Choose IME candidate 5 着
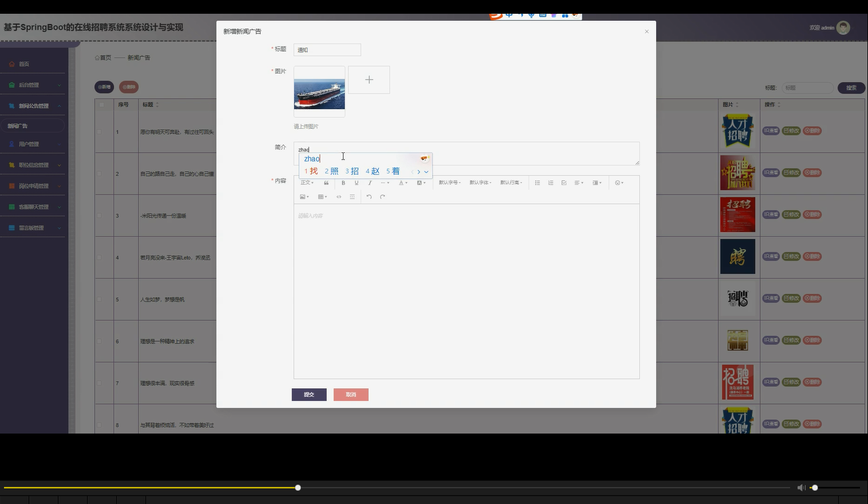The image size is (868, 504). [x=393, y=171]
